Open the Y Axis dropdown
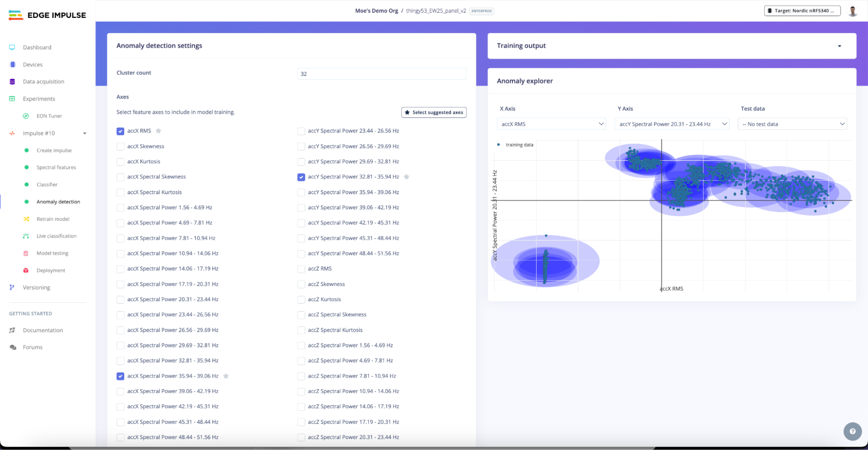Image resolution: width=868 pixels, height=450 pixels. click(x=672, y=124)
